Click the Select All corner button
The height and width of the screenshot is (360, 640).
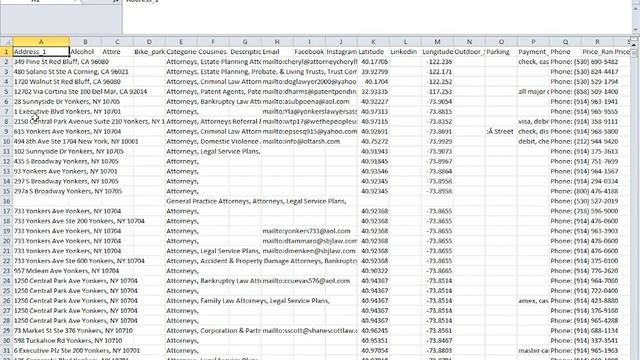[x=6, y=42]
